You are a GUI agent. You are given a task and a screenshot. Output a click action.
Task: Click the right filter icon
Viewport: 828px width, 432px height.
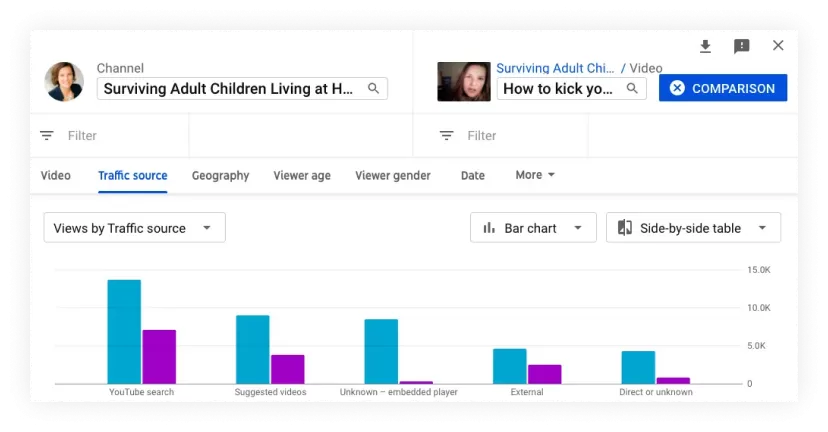click(447, 135)
